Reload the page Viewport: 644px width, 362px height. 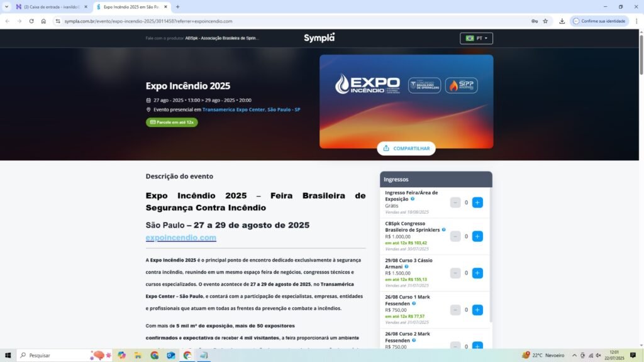tap(31, 21)
